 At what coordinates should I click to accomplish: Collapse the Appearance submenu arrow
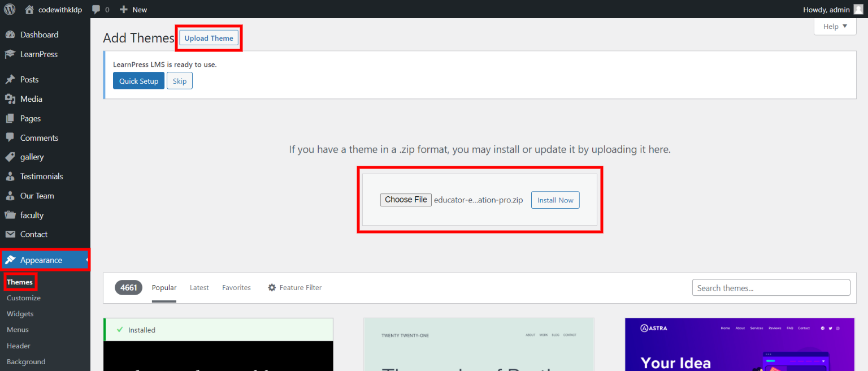[88, 260]
